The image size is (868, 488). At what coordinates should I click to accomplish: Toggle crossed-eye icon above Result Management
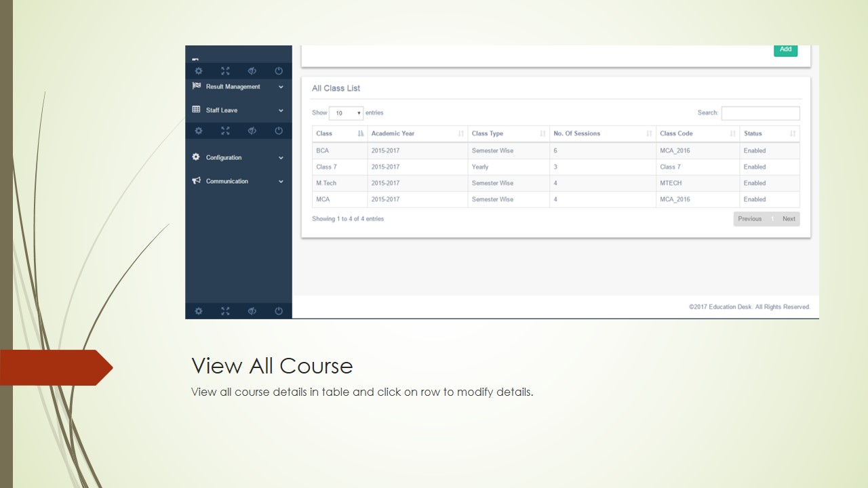click(x=252, y=71)
